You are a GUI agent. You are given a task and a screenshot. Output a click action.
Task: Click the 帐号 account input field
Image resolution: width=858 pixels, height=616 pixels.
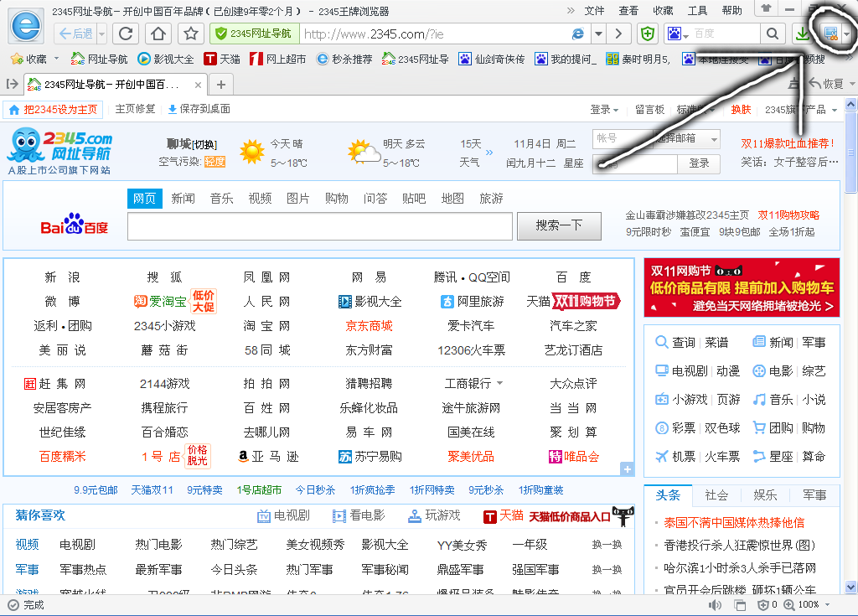pos(623,138)
